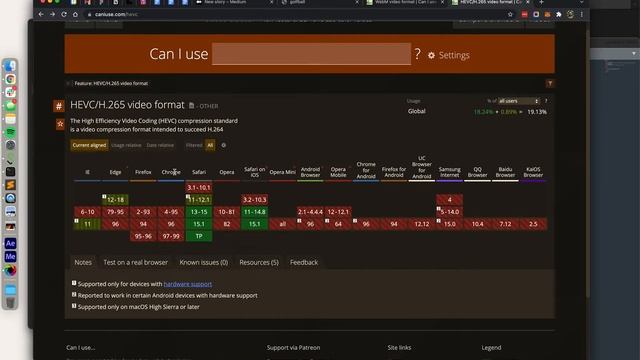Open Messages from the dock

(11, 106)
